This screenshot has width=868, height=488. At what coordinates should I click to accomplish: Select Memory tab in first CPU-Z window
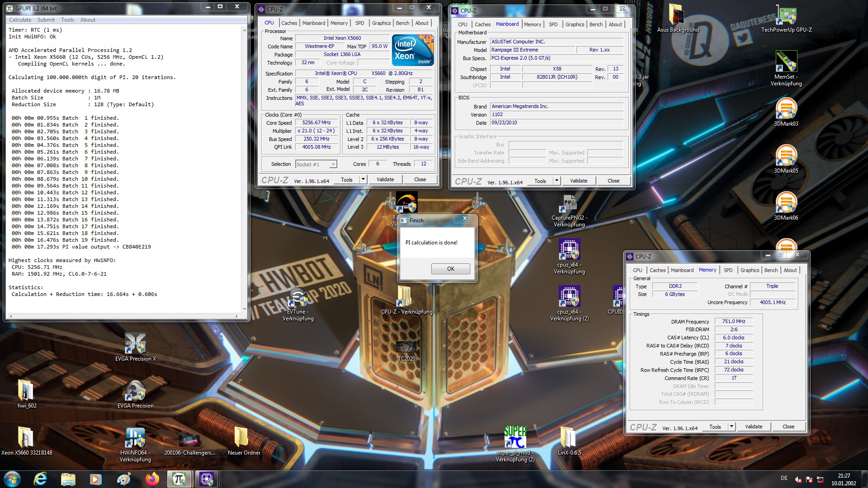(339, 23)
